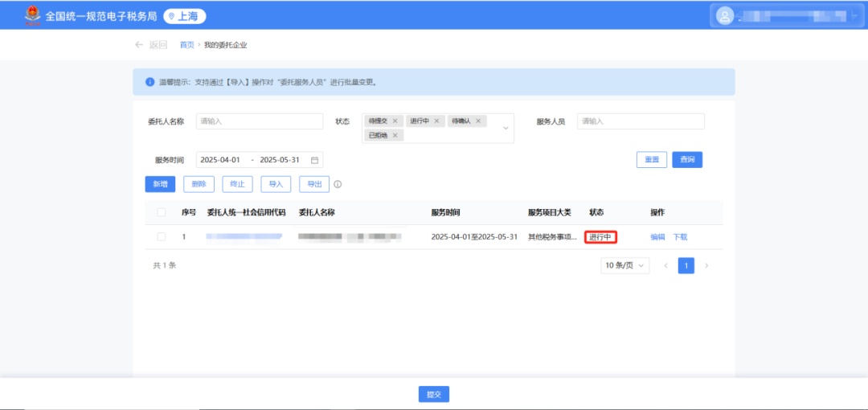Click 首页 in the breadcrumb
Viewport: 868px width, 410px height.
tap(186, 45)
